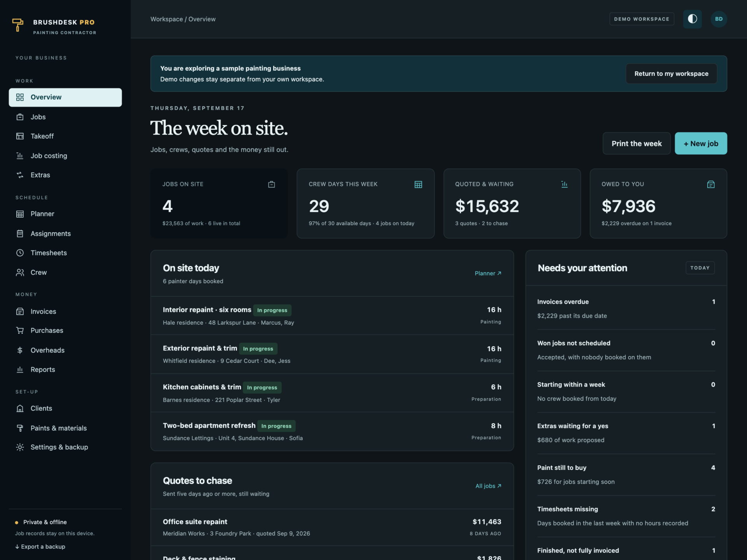
Task: Click the Invoices overdue attention item
Action: tap(626, 309)
